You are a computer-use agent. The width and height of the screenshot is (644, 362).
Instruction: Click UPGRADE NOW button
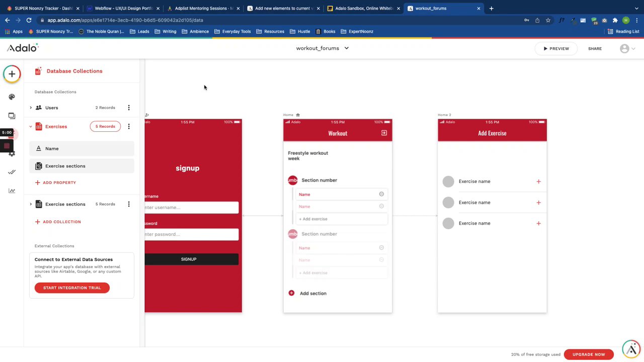coord(589,354)
